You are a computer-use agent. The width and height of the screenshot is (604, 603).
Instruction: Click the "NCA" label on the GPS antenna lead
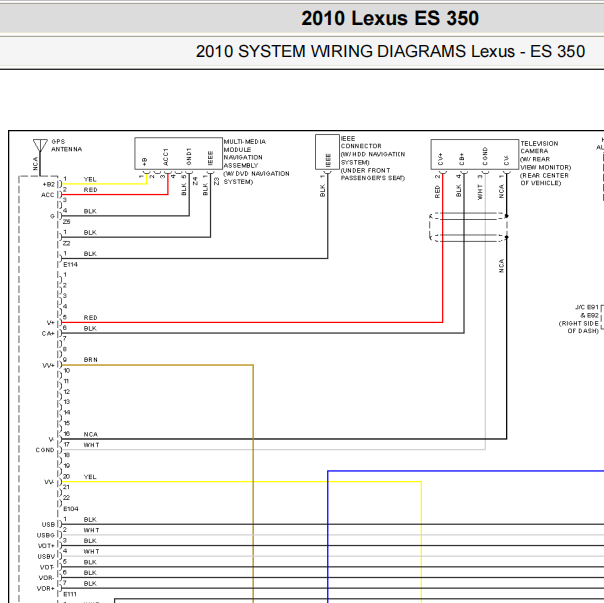coord(35,164)
